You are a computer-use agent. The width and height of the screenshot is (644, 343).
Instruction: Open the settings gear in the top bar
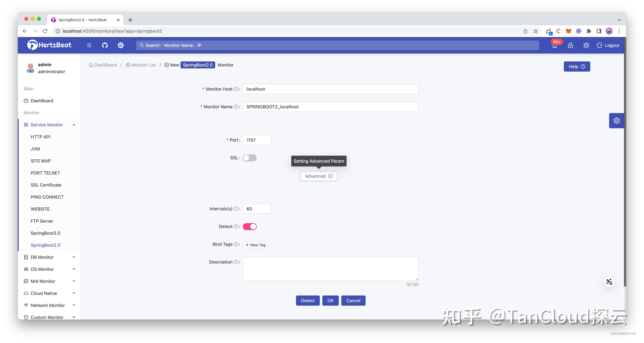coord(586,45)
